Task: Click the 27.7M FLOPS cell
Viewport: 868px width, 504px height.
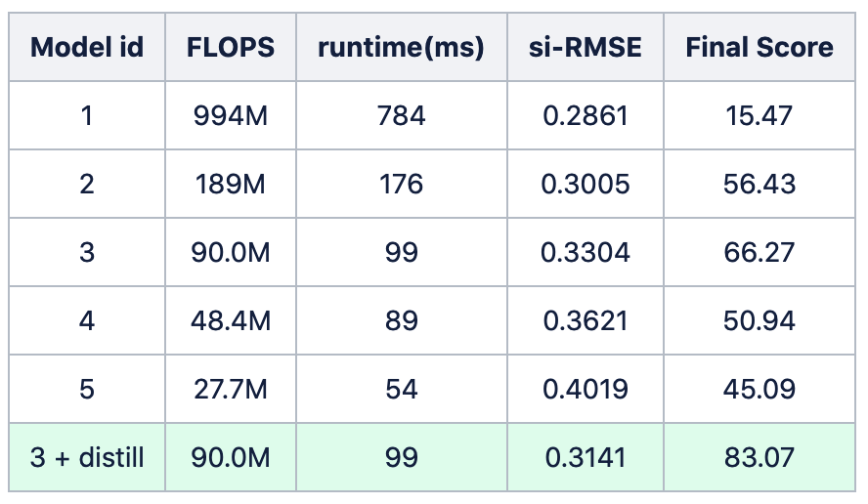Action: pos(231,389)
